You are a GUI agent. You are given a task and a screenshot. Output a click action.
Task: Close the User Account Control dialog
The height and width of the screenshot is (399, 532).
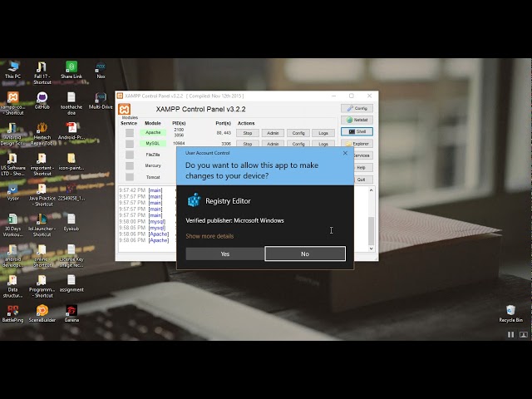[x=345, y=153]
